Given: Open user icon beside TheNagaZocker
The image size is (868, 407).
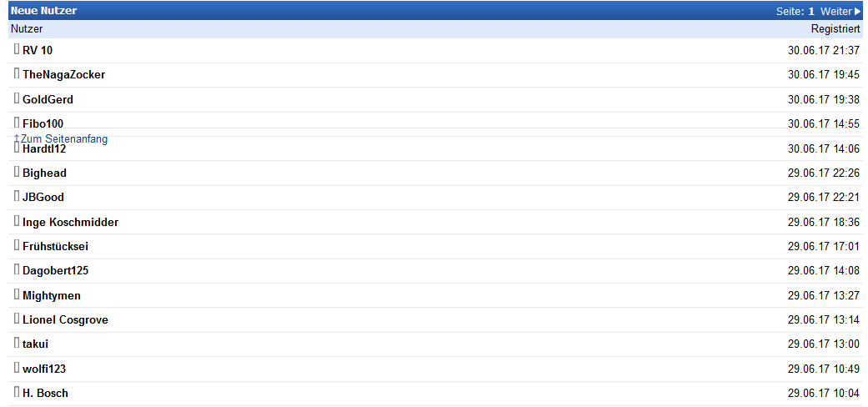Looking at the screenshot, I should 17,73.
